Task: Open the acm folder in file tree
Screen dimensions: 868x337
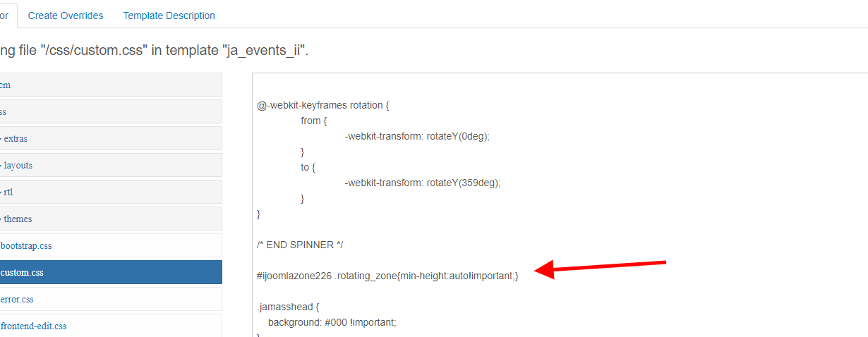Action: [5, 85]
